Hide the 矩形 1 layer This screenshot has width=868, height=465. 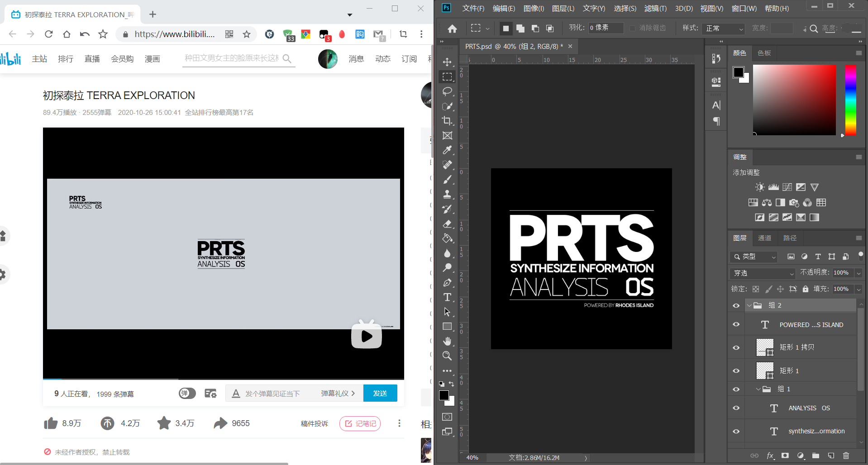[736, 370]
